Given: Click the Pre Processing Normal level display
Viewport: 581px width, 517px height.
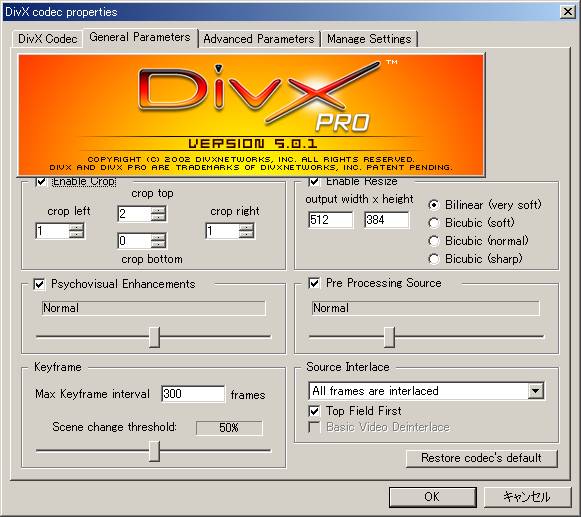Looking at the screenshot, I should click(426, 308).
